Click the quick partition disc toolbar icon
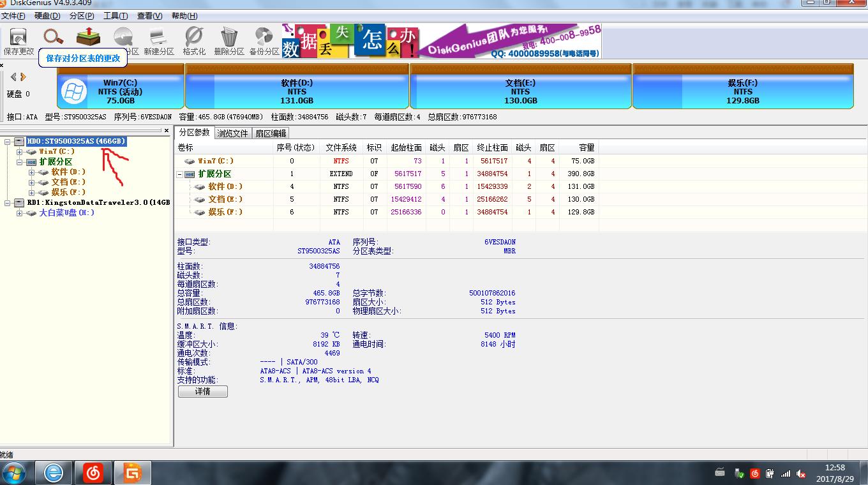Screen dimensions: 868x485 point(123,37)
